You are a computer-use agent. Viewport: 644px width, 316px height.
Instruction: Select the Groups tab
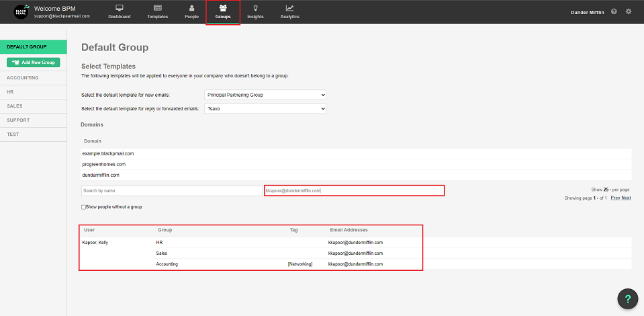(223, 12)
